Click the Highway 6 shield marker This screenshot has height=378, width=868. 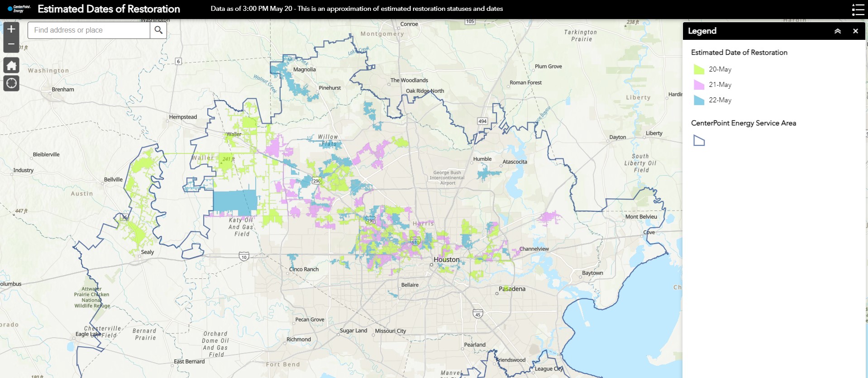[178, 61]
